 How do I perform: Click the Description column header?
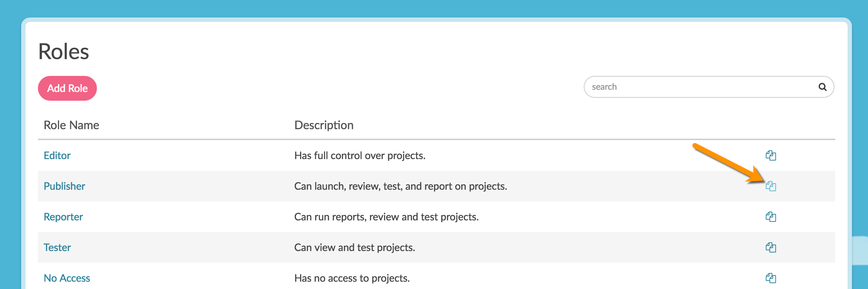click(x=324, y=125)
